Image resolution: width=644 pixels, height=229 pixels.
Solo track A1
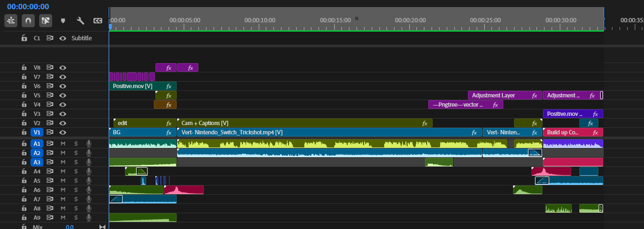coord(76,144)
